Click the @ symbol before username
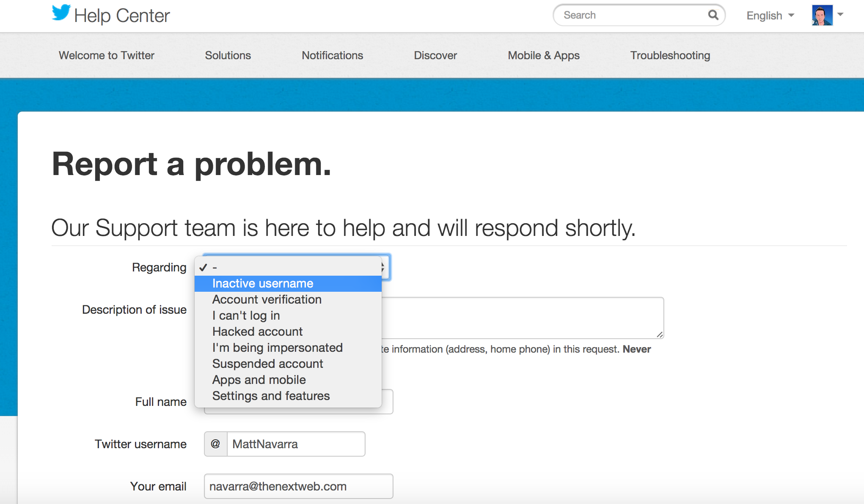The height and width of the screenshot is (504, 864). [x=215, y=444]
